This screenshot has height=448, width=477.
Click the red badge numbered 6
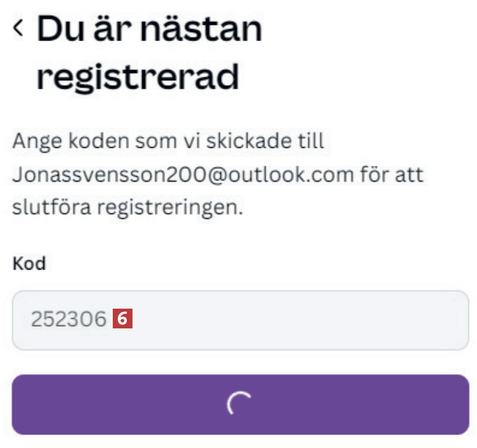tap(123, 319)
